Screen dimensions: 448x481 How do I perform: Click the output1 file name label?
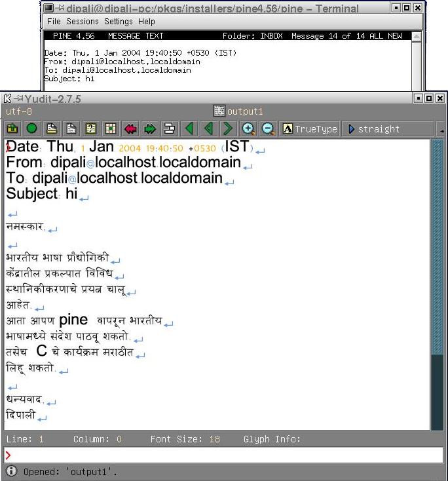pos(245,111)
